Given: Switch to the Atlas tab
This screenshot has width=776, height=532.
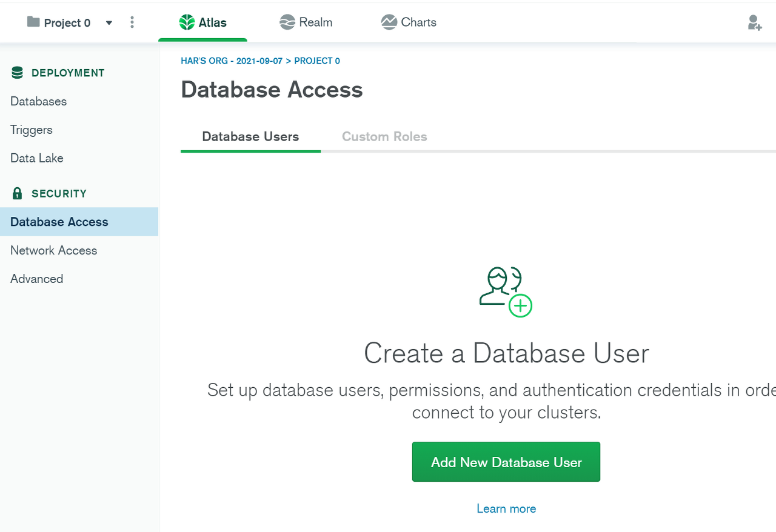Looking at the screenshot, I should pyautogui.click(x=202, y=23).
